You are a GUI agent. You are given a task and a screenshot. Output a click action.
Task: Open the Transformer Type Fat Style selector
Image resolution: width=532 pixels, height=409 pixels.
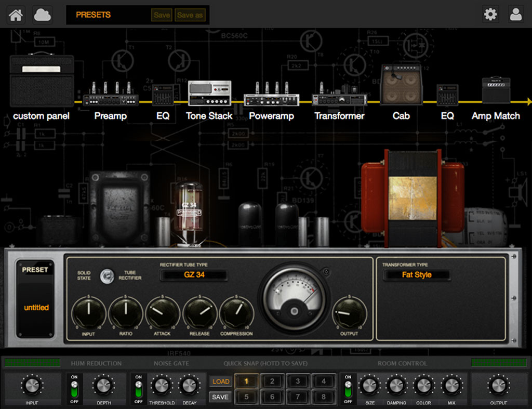pyautogui.click(x=417, y=275)
